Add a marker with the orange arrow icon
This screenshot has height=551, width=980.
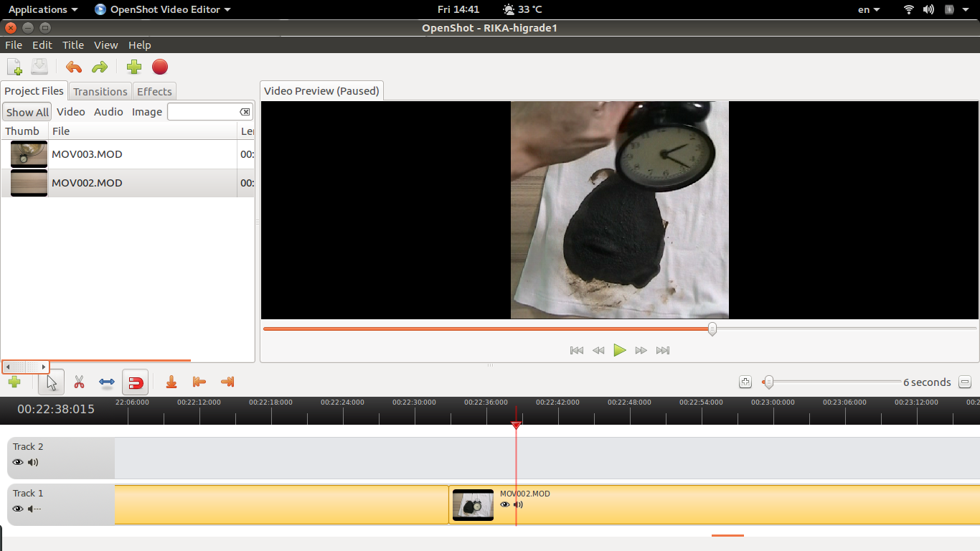pos(171,382)
